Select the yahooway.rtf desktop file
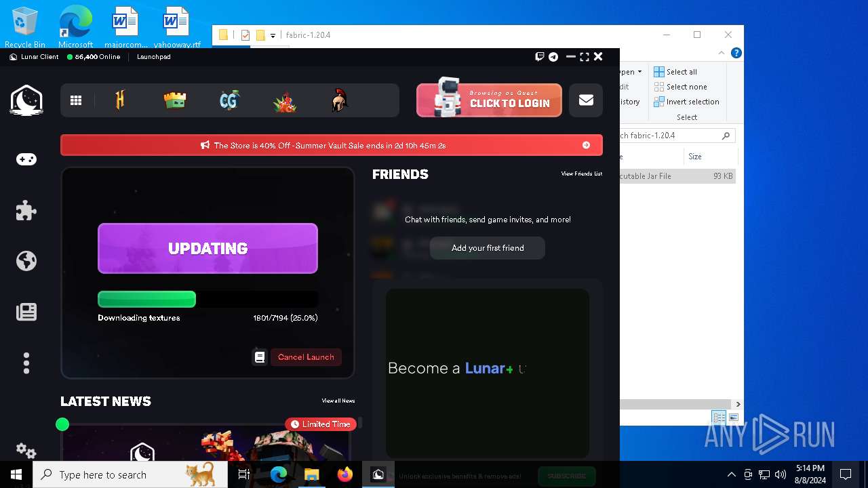Screen dimensions: 868x488 pyautogui.click(x=176, y=28)
